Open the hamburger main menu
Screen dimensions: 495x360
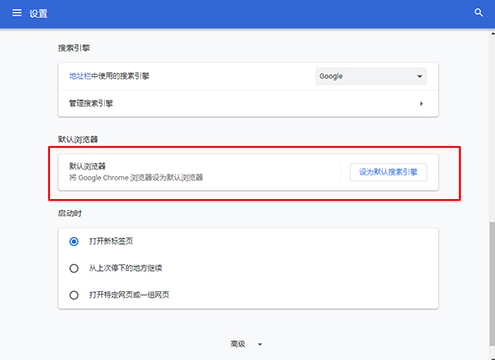pos(17,13)
